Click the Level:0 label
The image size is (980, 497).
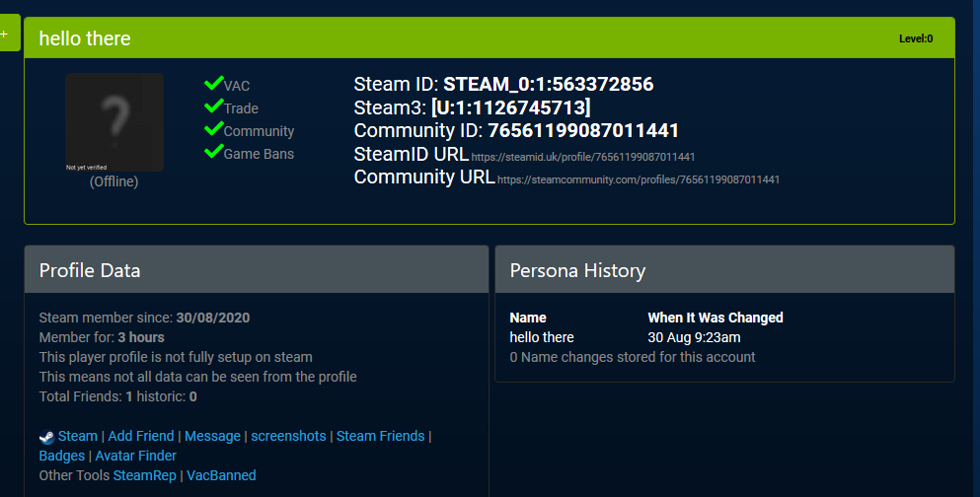916,38
